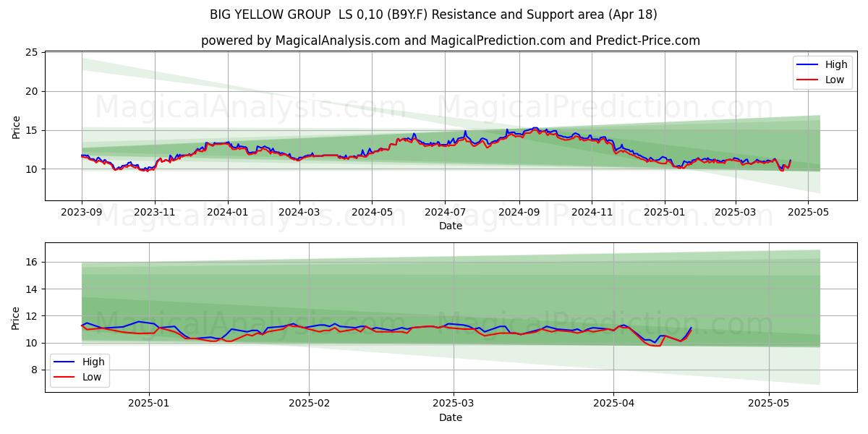
Task: Click the x-axis tick '2025-05' on the bottom chart
Action: (769, 403)
